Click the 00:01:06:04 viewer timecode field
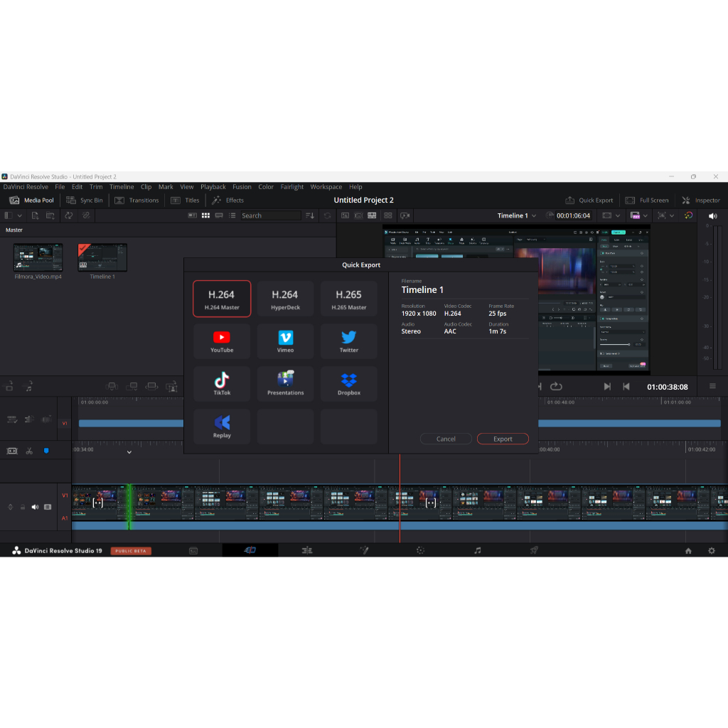The image size is (728, 728). [x=573, y=215]
